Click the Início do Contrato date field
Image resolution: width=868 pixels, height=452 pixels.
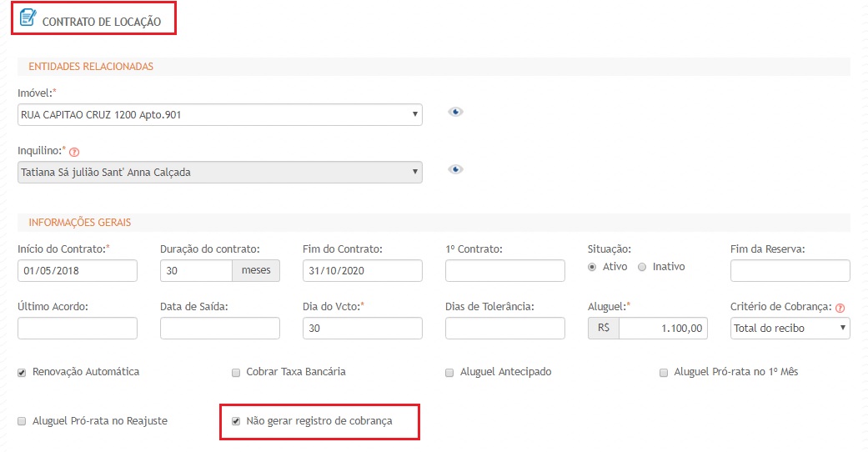click(x=77, y=271)
